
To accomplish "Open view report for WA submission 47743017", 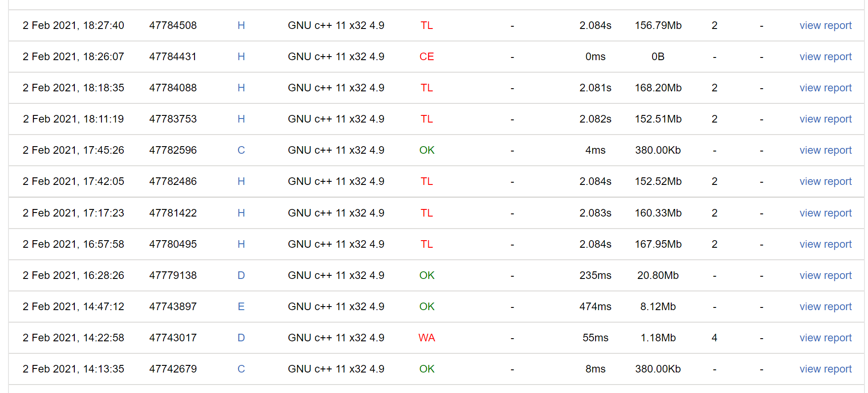I will point(825,338).
